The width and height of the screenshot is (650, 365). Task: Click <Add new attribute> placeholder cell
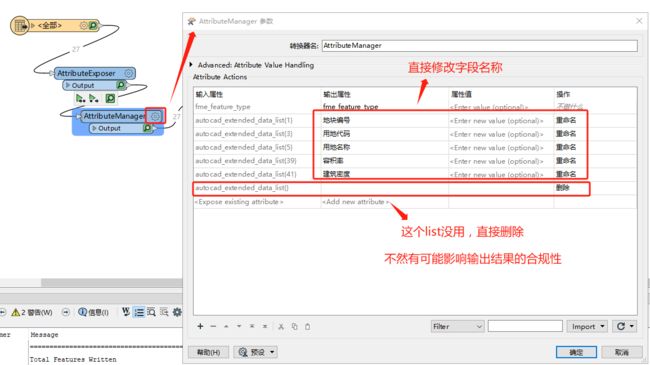(385, 202)
